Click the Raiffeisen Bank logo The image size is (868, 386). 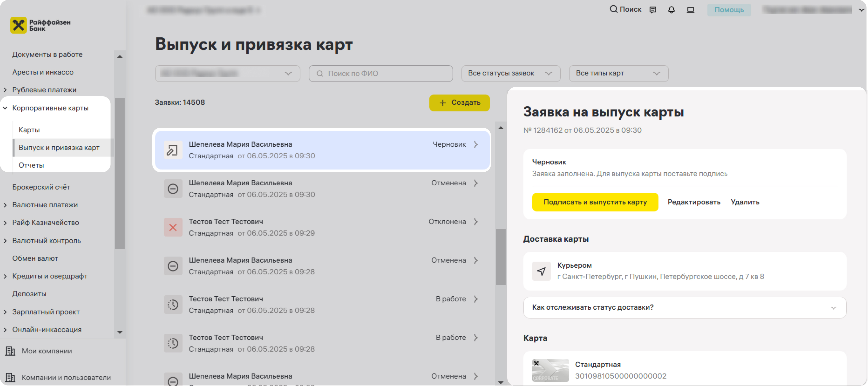tap(40, 25)
